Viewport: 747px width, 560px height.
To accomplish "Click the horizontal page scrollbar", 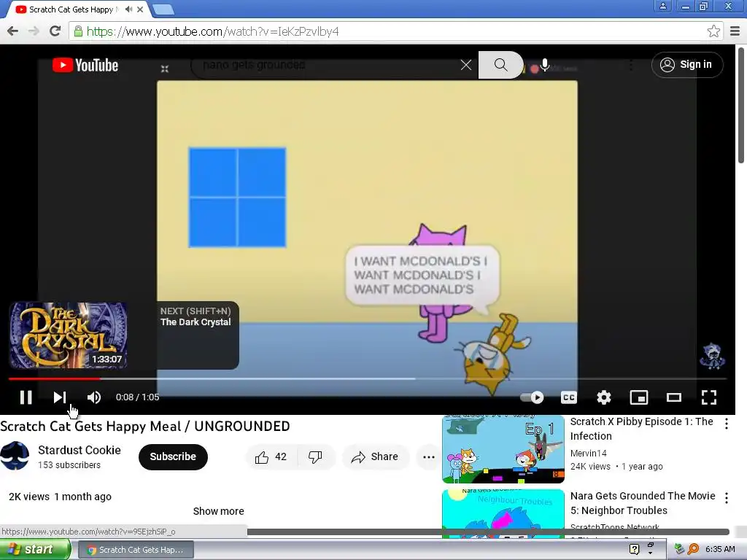I will [x=488, y=532].
